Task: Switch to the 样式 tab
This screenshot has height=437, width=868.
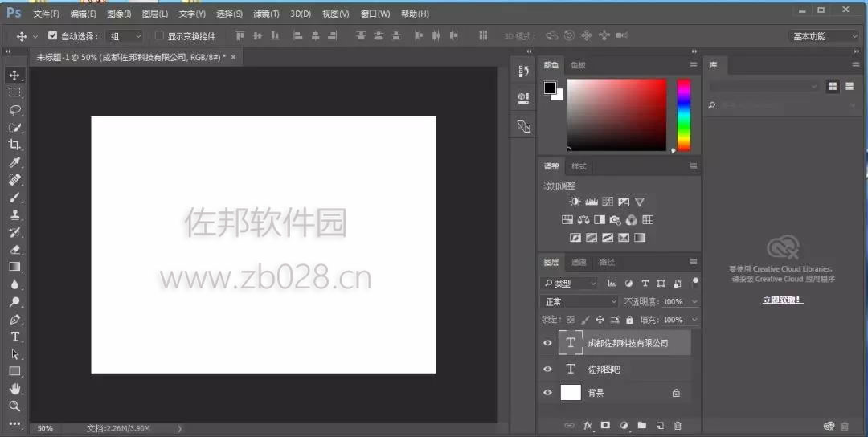Action: [x=579, y=166]
